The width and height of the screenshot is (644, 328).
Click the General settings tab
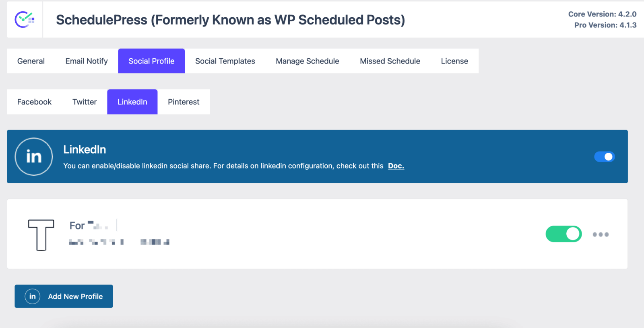(31, 61)
